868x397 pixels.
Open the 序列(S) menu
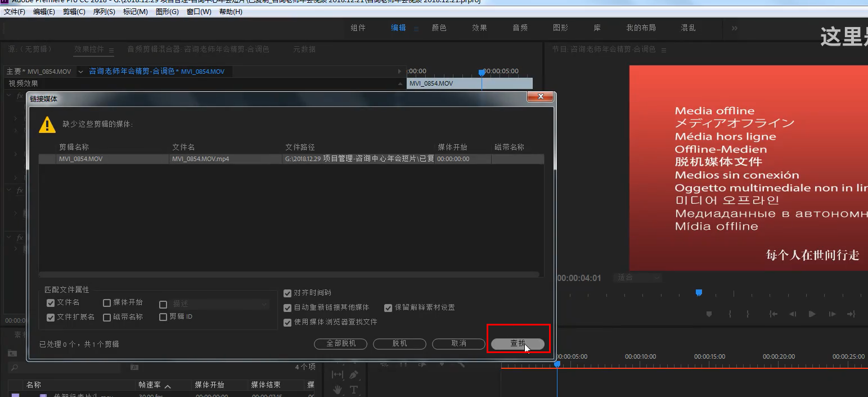[x=104, y=11]
